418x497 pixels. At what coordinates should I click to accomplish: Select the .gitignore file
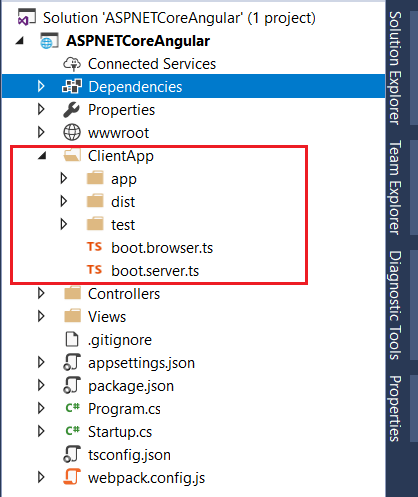[120, 340]
